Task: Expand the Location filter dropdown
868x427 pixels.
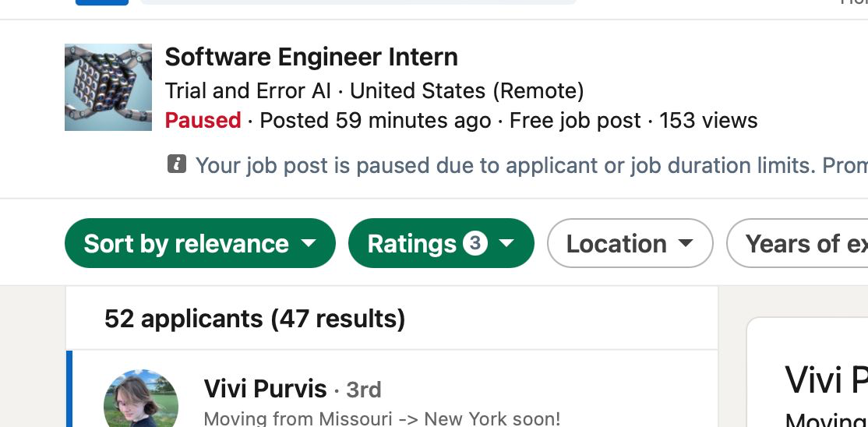Action: click(x=630, y=243)
